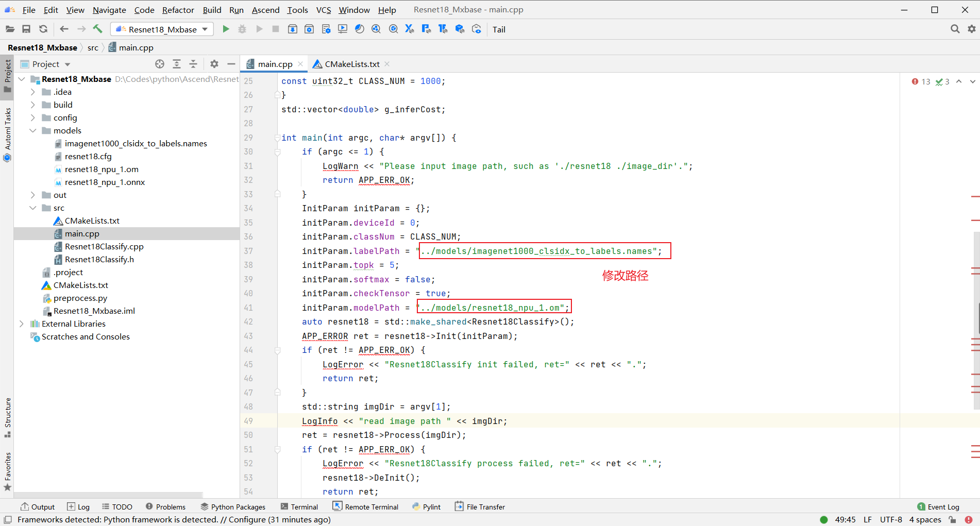Click the download-box Ascend toolbar icon
Screen dimensions: 980x526
pyautogui.click(x=292, y=29)
